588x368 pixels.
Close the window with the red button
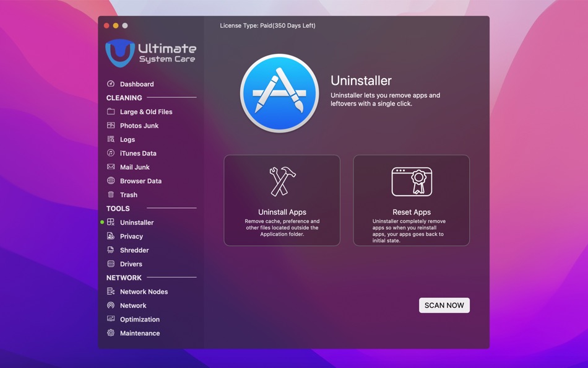coord(106,25)
